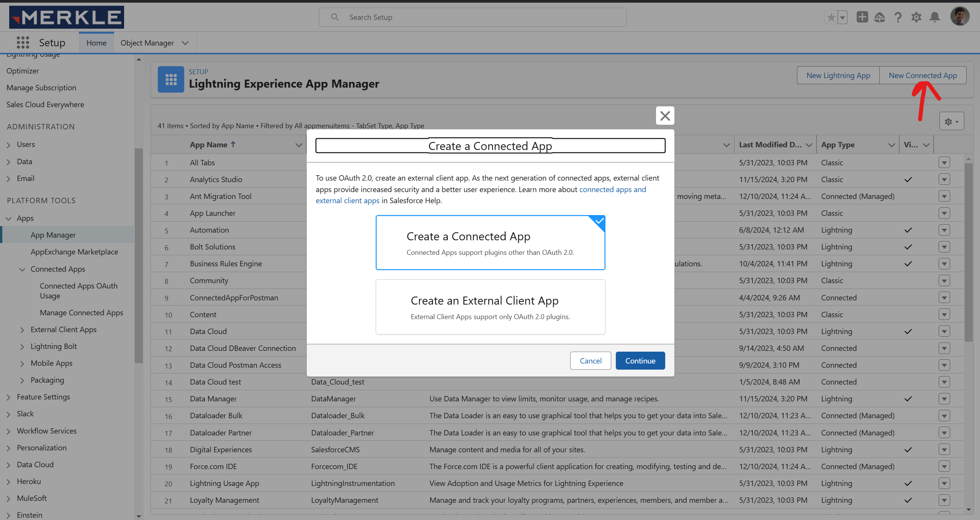Viewport: 980px width, 520px height.
Task: Click the sidebar scroll down arrow
Action: [139, 516]
